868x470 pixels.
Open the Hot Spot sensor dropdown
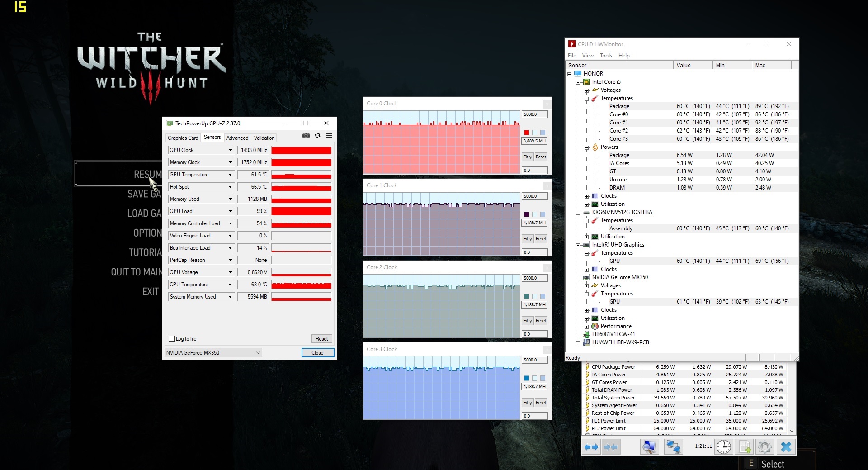[230, 187]
